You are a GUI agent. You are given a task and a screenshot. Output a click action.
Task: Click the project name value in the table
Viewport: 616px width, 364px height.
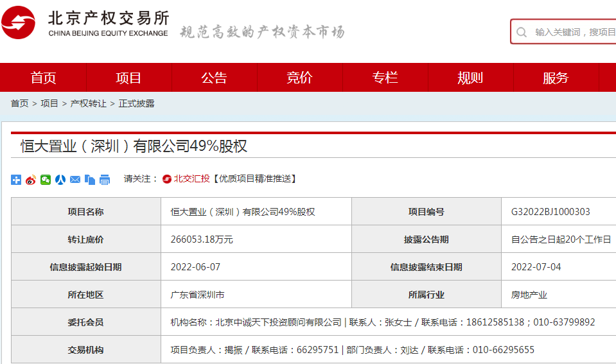(243, 212)
